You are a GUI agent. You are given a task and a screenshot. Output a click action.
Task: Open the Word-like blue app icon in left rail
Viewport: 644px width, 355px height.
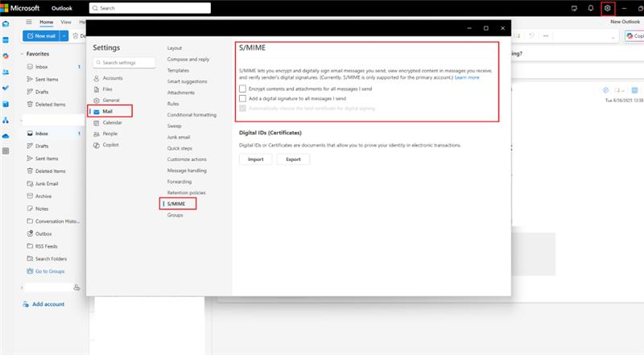[6, 105]
